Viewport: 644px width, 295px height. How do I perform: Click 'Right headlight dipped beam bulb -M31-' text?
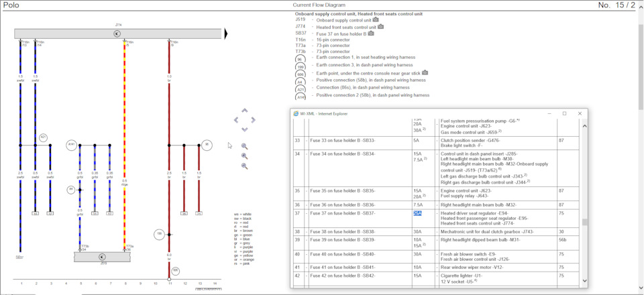point(480,239)
